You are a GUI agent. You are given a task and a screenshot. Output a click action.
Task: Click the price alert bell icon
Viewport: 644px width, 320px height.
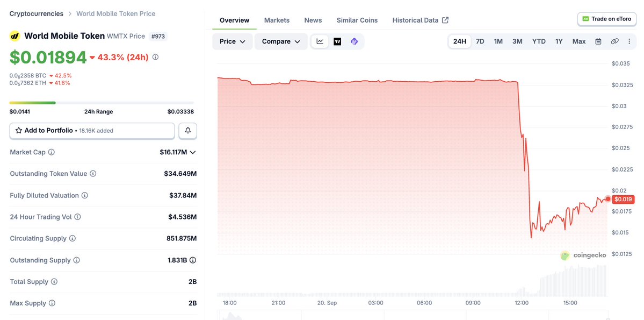[x=187, y=131]
